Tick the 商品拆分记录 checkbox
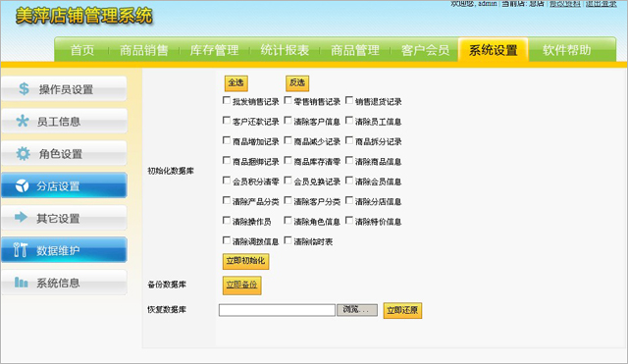Screen dimensions: 628x364 [x=349, y=140]
